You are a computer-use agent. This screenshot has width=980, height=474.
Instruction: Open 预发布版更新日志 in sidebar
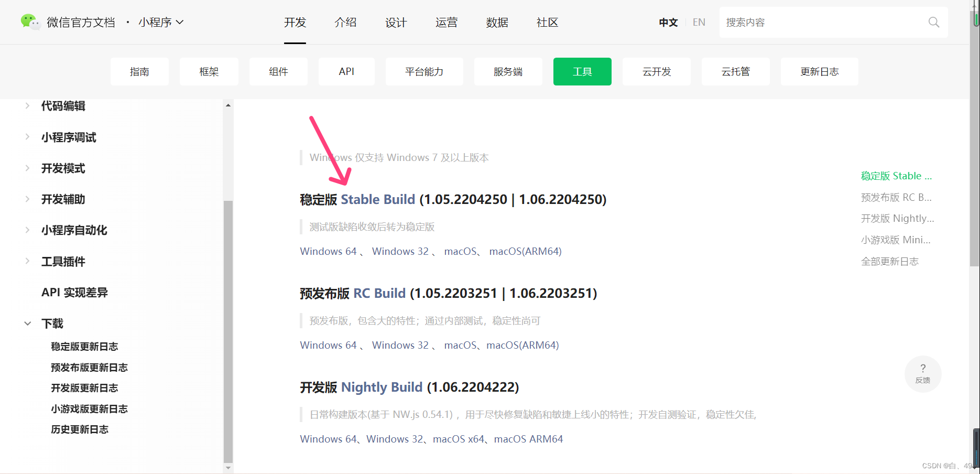[89, 368]
